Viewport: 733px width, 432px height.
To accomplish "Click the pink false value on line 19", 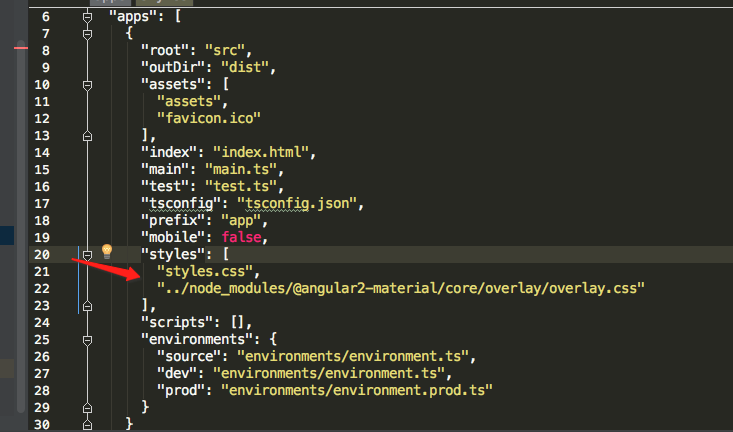I will (241, 237).
